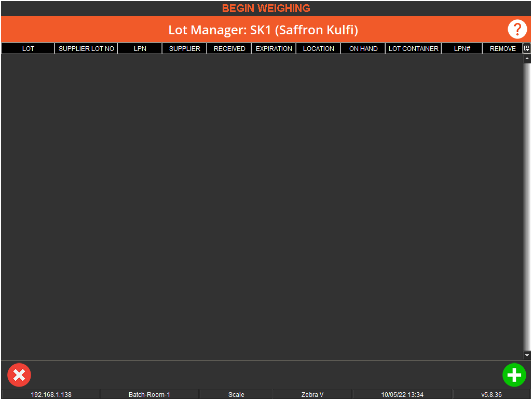Click the LPN column header
This screenshot has width=532, height=400.
click(x=140, y=49)
